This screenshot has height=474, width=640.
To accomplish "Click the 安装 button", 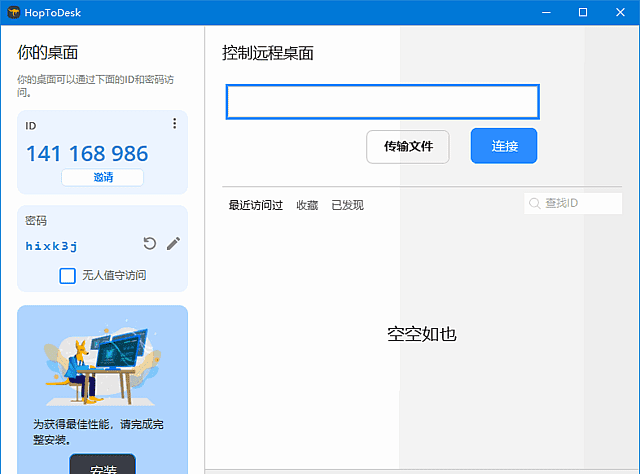I will (102, 465).
